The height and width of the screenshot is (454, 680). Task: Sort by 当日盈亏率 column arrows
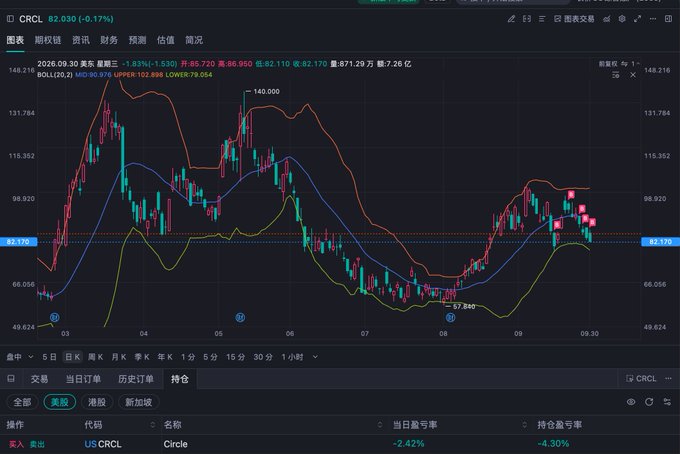(525, 425)
